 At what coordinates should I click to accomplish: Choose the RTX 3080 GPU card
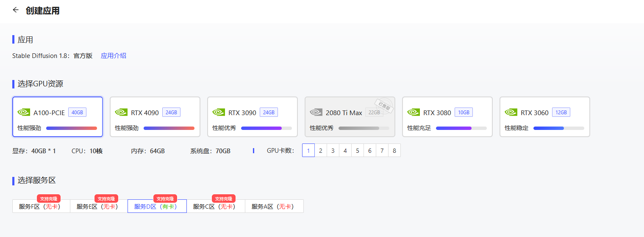click(447, 117)
